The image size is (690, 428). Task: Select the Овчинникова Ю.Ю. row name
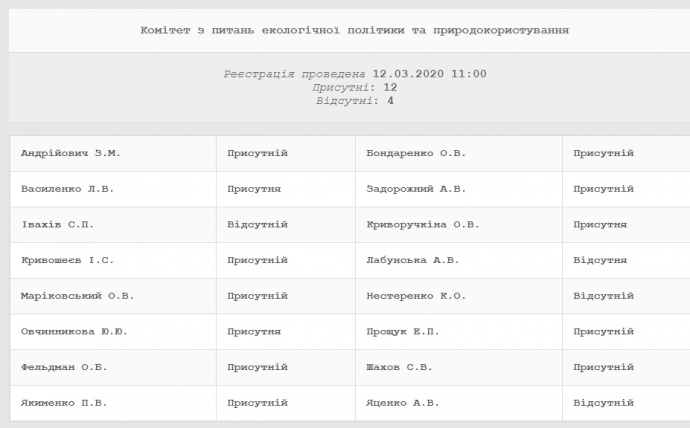74,332
